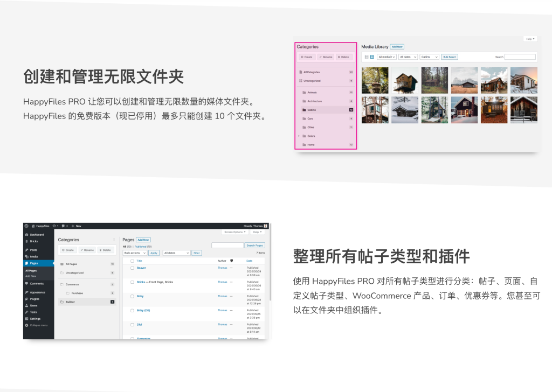Screen dimensions: 552x392
Task: Click the WordPress logo in the admin bar
Action: click(x=26, y=226)
